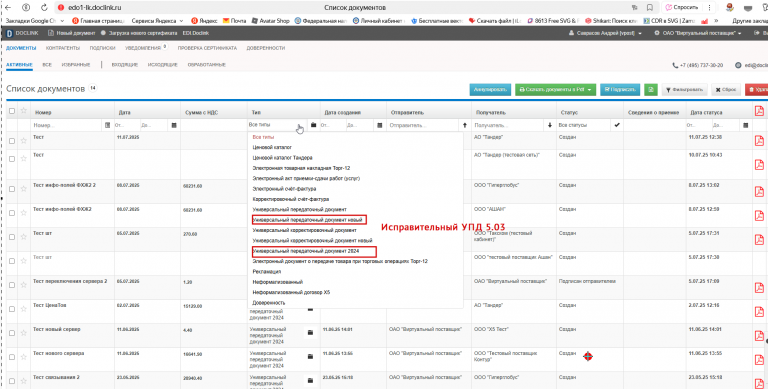Click Загрузка нового сертификата link

click(x=139, y=33)
